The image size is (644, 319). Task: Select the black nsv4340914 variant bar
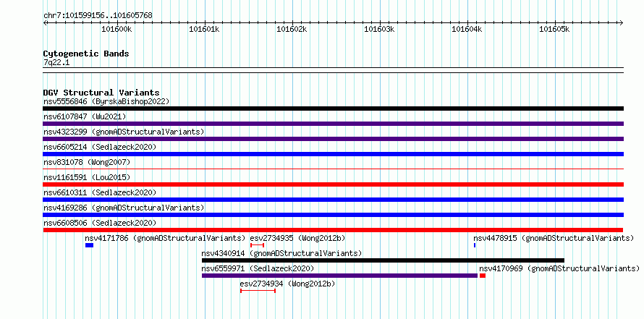pyautogui.click(x=383, y=260)
